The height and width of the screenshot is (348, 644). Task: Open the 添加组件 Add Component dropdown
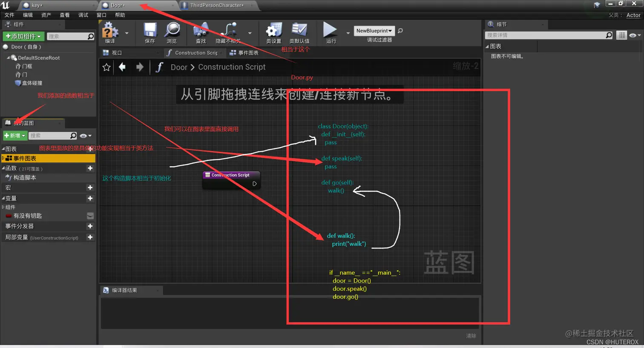tap(23, 37)
